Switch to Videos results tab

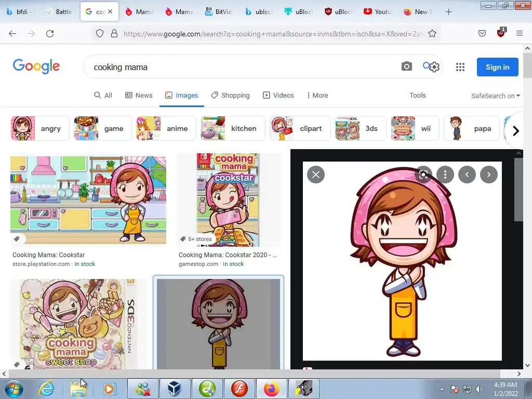coord(278,96)
